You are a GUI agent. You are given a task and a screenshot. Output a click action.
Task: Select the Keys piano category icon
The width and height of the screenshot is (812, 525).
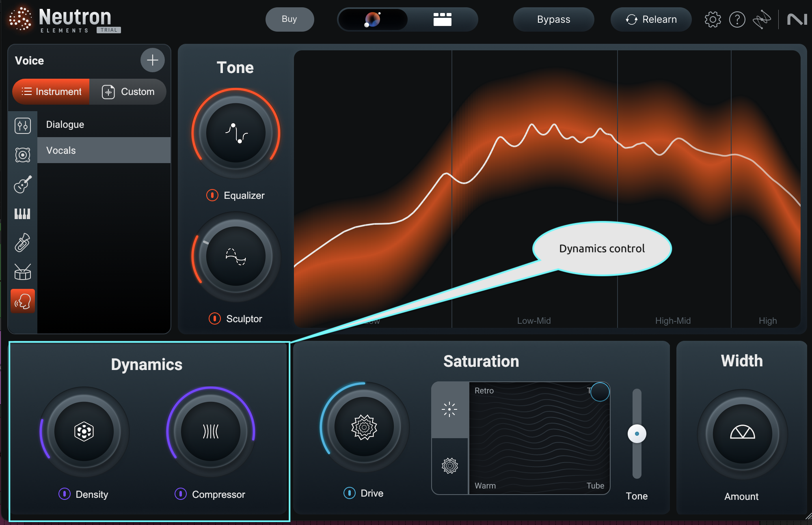[x=23, y=214]
